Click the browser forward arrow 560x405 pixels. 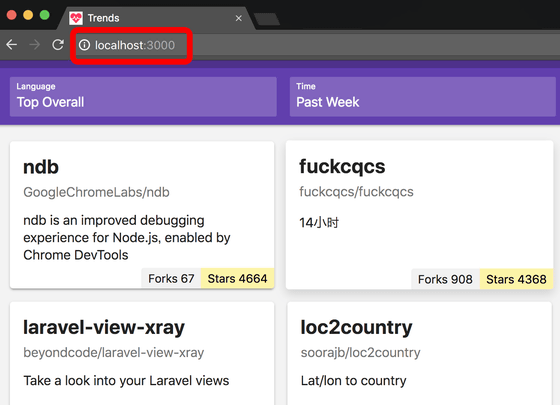point(35,45)
